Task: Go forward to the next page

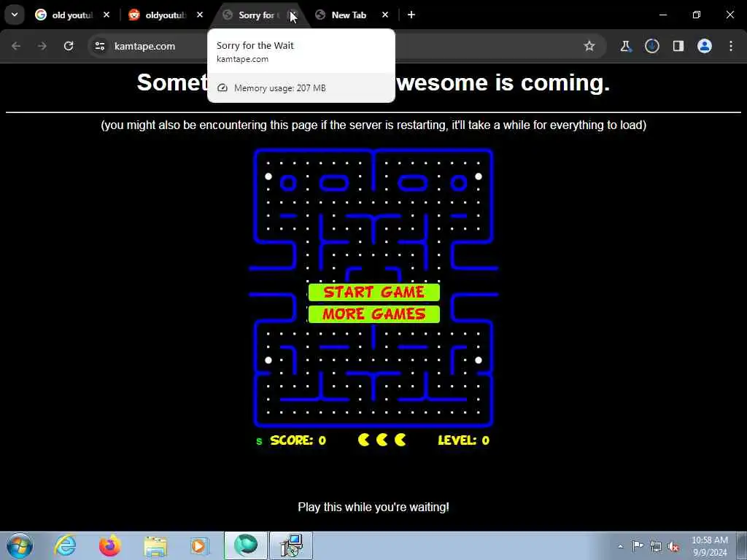Action: pos(42,46)
